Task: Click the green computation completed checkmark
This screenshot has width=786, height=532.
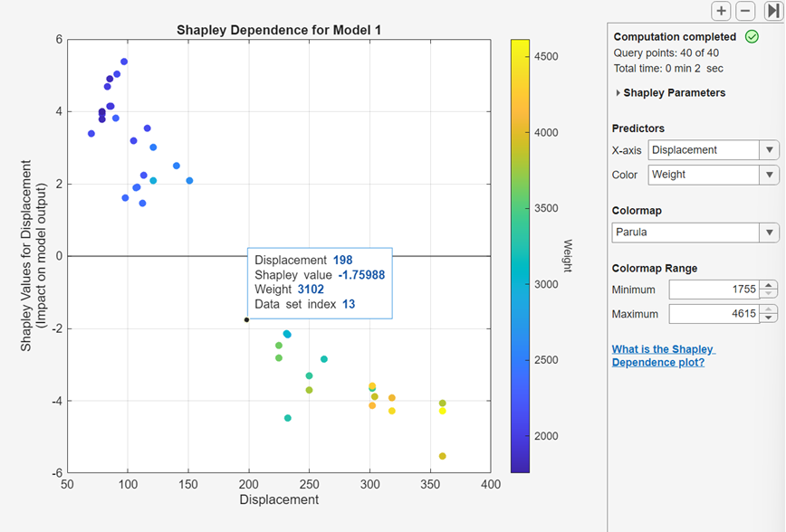Action: tap(750, 38)
